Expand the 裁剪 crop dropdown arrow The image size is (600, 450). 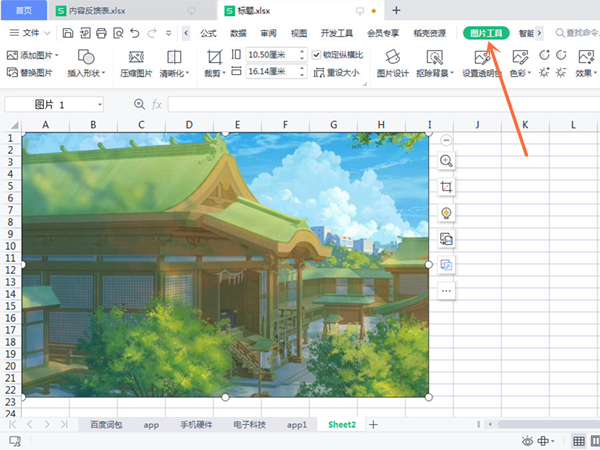click(225, 73)
